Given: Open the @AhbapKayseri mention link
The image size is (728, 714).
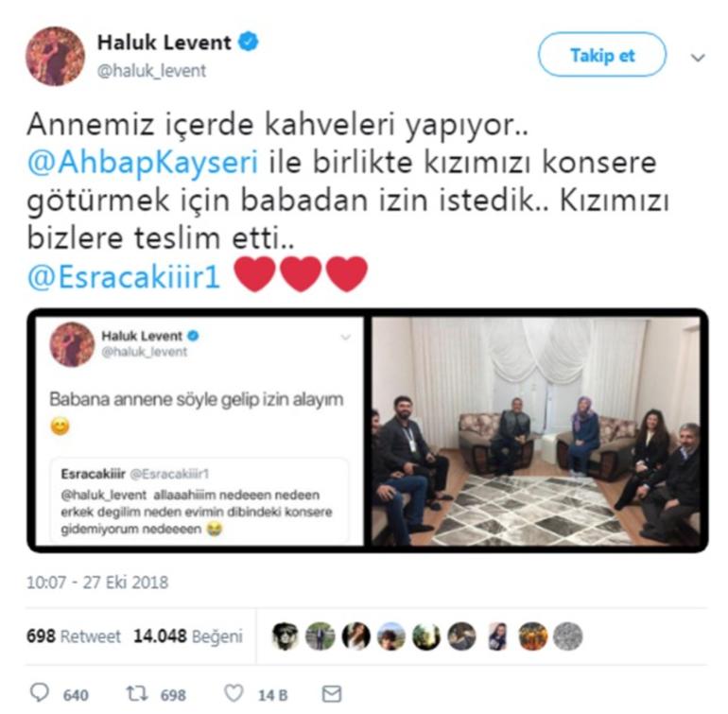Looking at the screenshot, I should pos(143,163).
